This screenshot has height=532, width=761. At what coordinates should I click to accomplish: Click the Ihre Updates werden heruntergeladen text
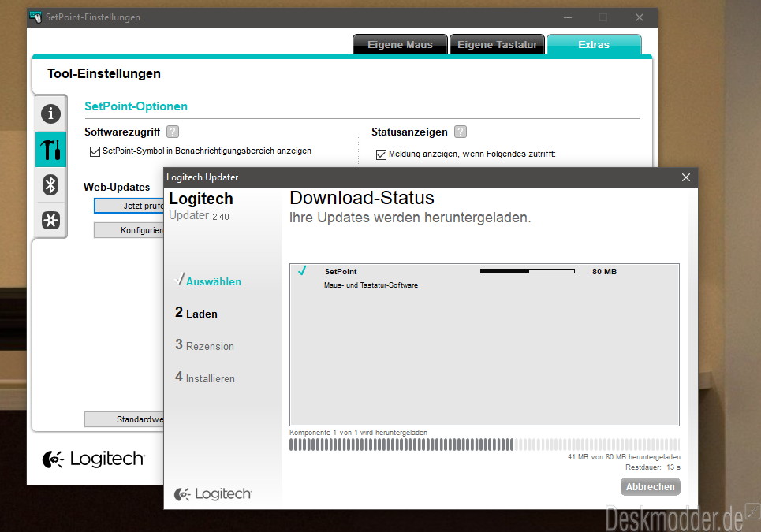click(410, 218)
